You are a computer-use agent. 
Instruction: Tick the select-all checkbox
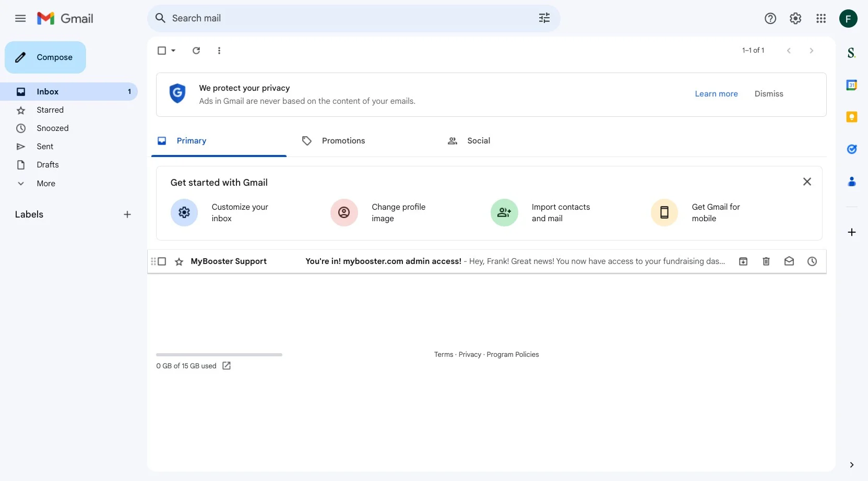pos(162,51)
